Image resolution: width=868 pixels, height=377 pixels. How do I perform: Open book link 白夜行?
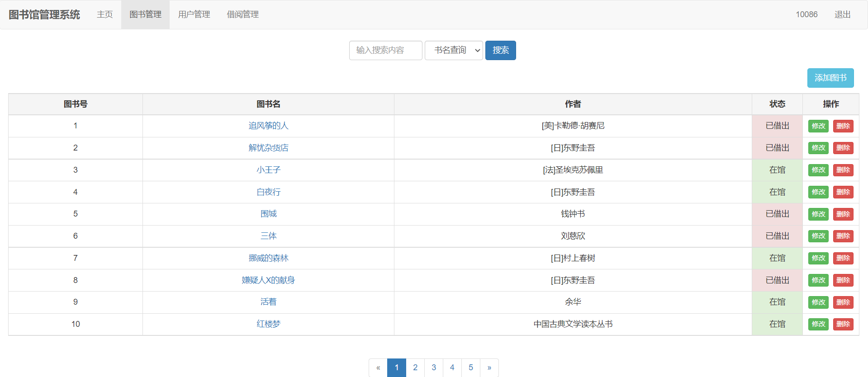[x=268, y=192]
